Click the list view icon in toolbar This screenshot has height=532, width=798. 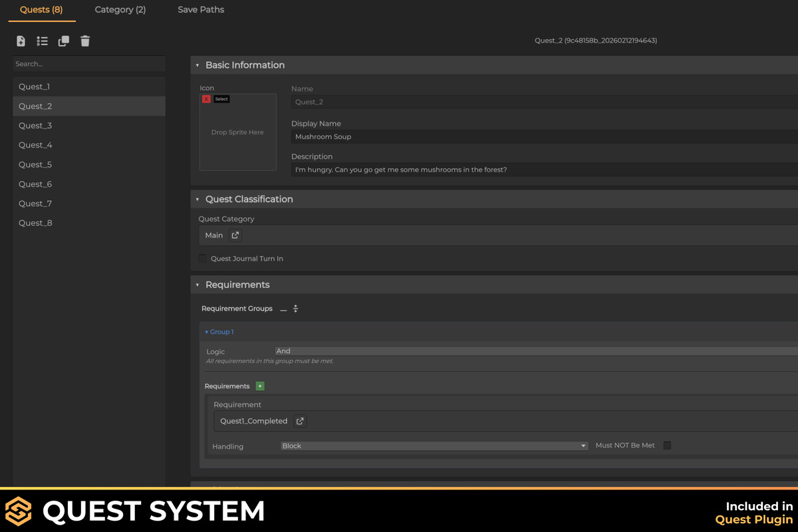point(42,41)
